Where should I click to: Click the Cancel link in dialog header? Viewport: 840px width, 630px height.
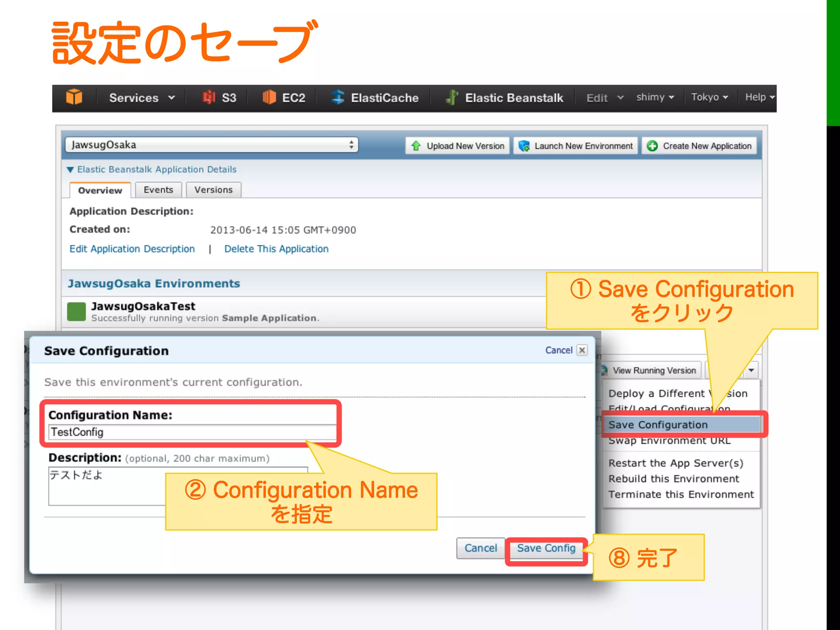[x=559, y=350]
